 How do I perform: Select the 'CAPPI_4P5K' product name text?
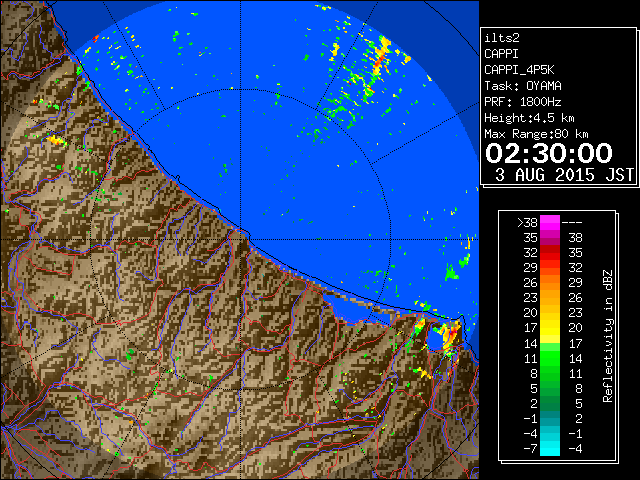pos(519,70)
